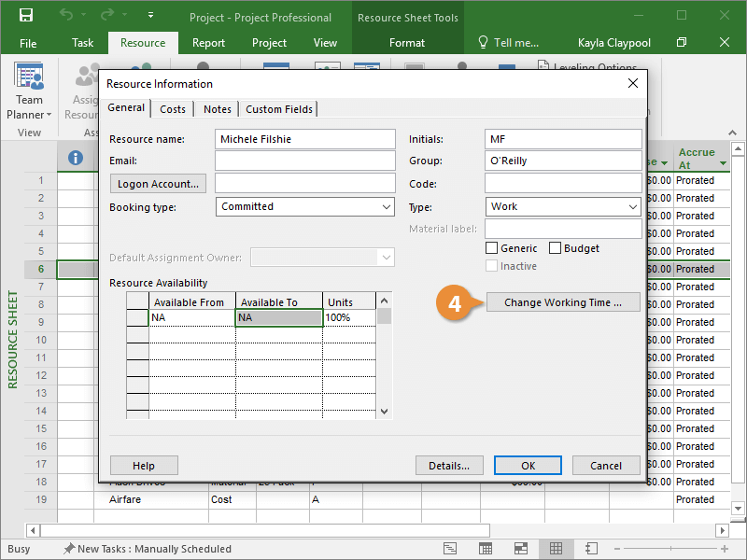Select Resource Sheet view icon in status bar
The width and height of the screenshot is (747, 560).
pyautogui.click(x=556, y=549)
